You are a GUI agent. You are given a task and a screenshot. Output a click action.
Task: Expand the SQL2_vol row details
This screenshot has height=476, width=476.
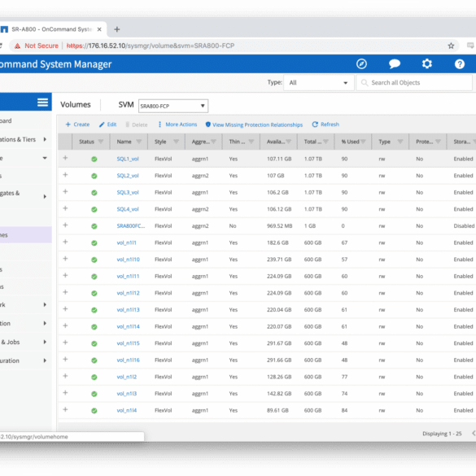[65, 175]
